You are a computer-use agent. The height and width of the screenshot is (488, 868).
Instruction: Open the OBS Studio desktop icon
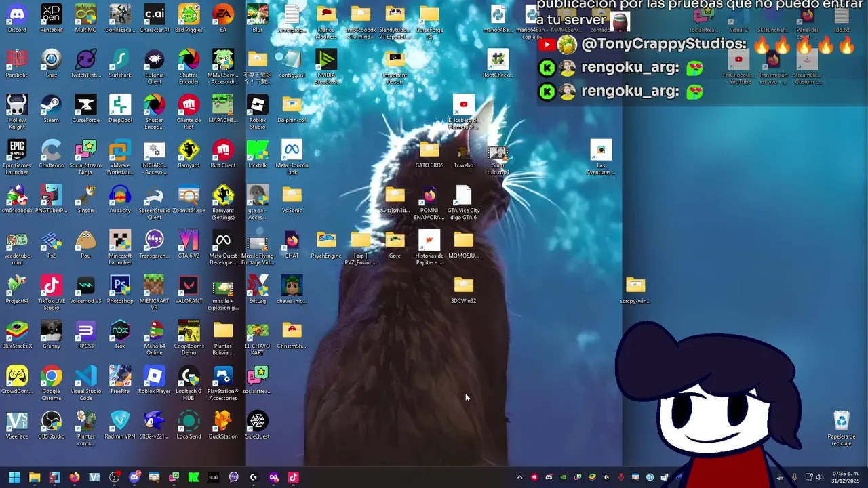[x=51, y=425]
